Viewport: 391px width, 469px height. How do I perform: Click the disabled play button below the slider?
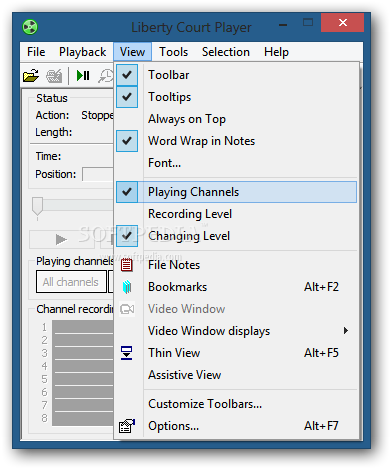[x=62, y=239]
